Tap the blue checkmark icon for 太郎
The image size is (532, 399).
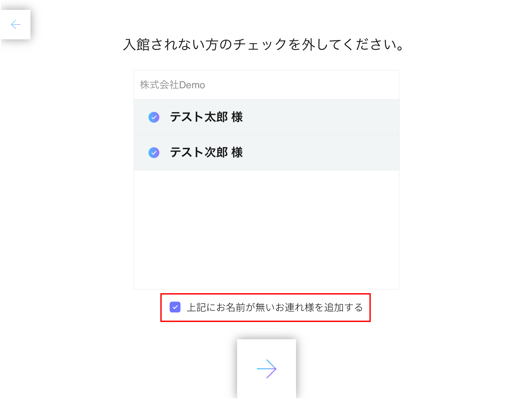point(154,117)
